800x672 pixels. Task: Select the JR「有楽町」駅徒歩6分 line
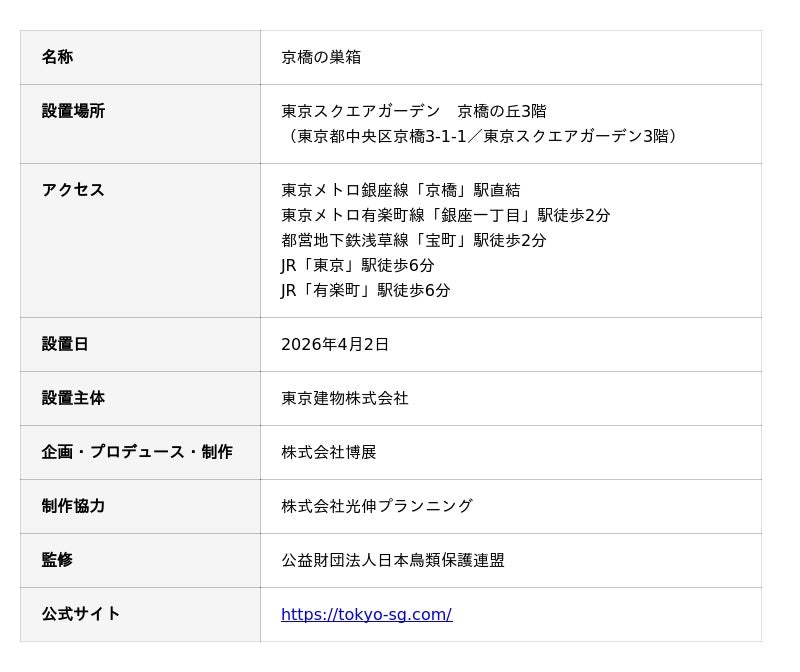(x=365, y=290)
